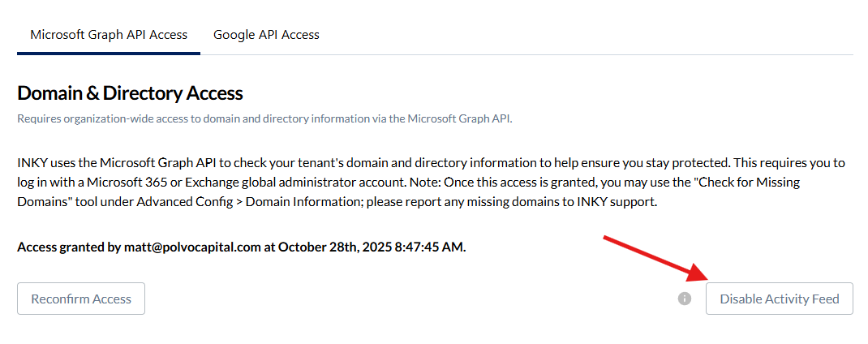868x344 pixels.
Task: Click the Disable Activity Feed button
Action: 779,299
